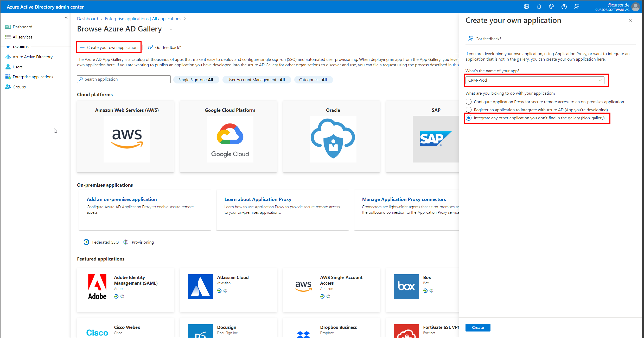This screenshot has width=644, height=338.
Task: Open the Single Sign-on filter dropdown
Action: tap(196, 80)
